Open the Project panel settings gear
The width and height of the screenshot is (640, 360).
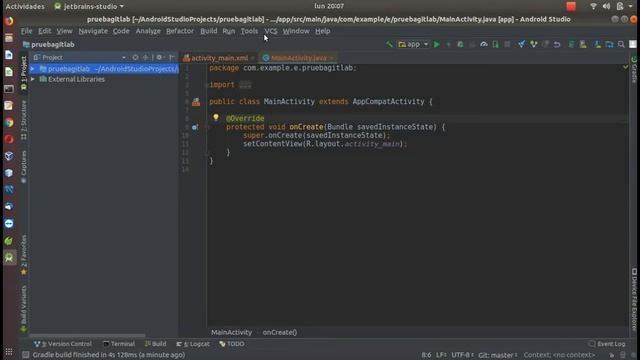tap(159, 58)
